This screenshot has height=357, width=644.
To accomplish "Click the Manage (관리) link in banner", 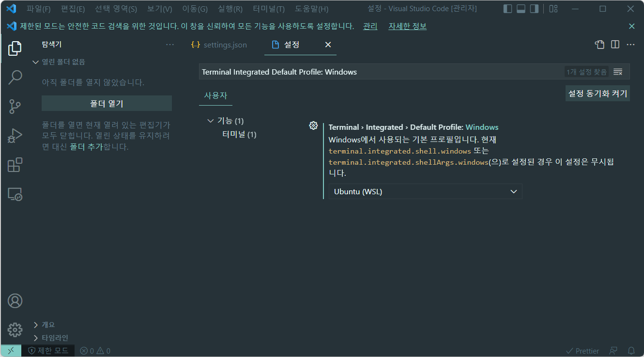I will click(370, 26).
